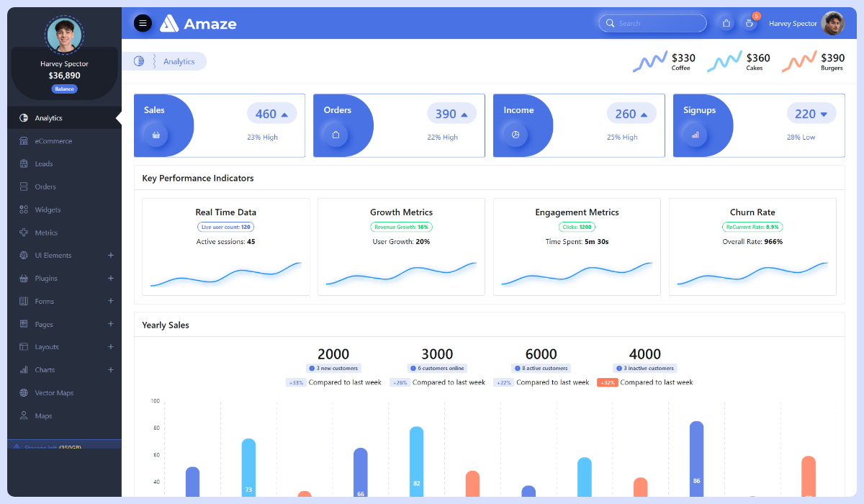
Task: Open the shopping bag icon in top bar
Action: (726, 23)
